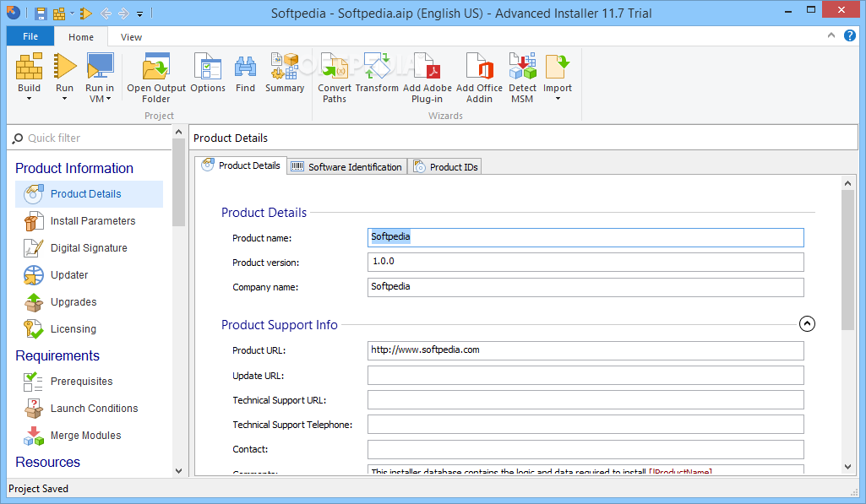The height and width of the screenshot is (504, 866).
Task: Click main panel scrollbar down arrow
Action: coord(847,467)
